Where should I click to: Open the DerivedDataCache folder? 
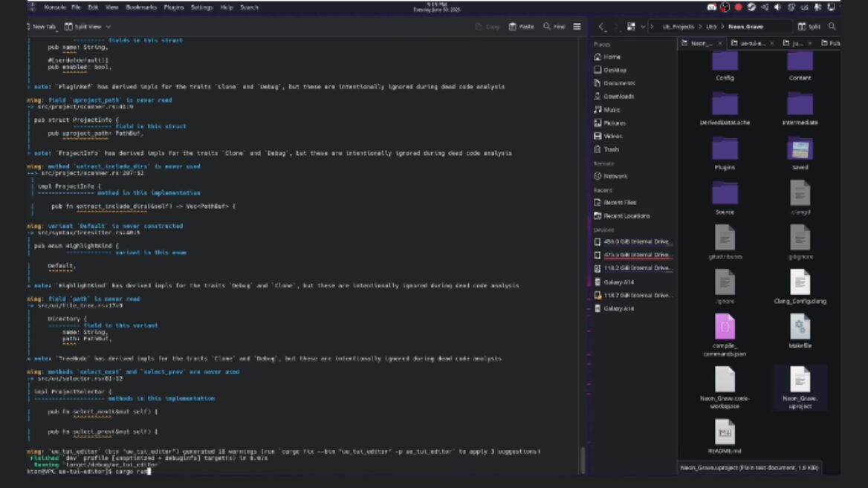[725, 108]
